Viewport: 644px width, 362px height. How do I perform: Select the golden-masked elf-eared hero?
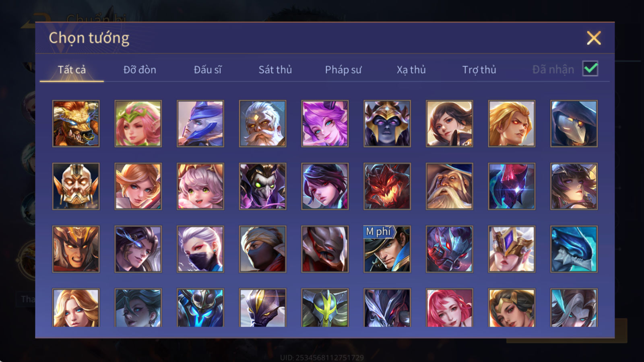point(76,186)
